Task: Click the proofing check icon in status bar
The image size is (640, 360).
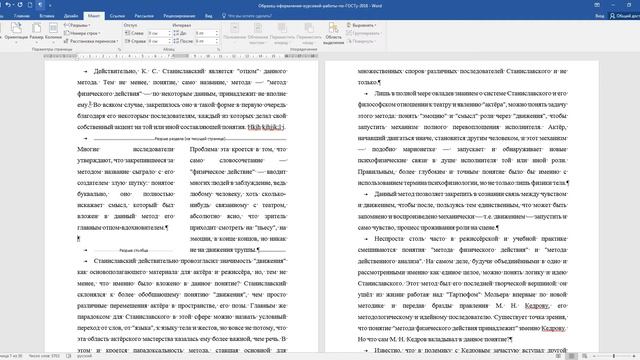Action: click(x=69, y=356)
